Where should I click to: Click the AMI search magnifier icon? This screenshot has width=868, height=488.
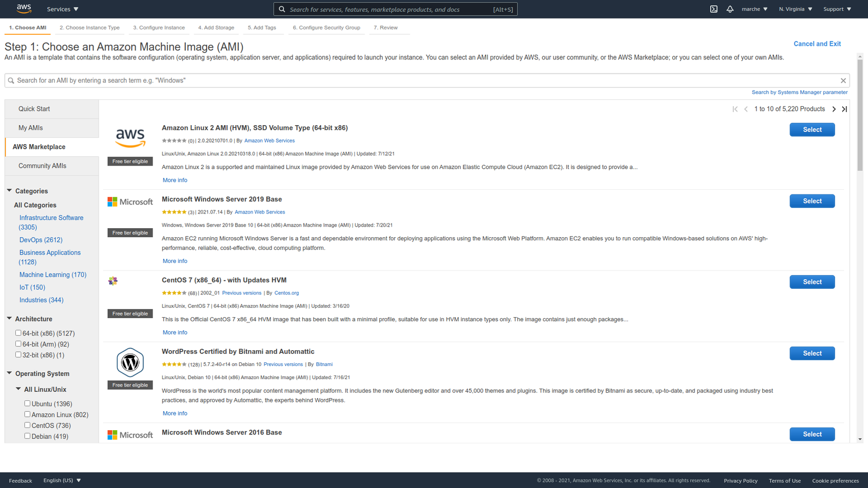[x=11, y=80]
